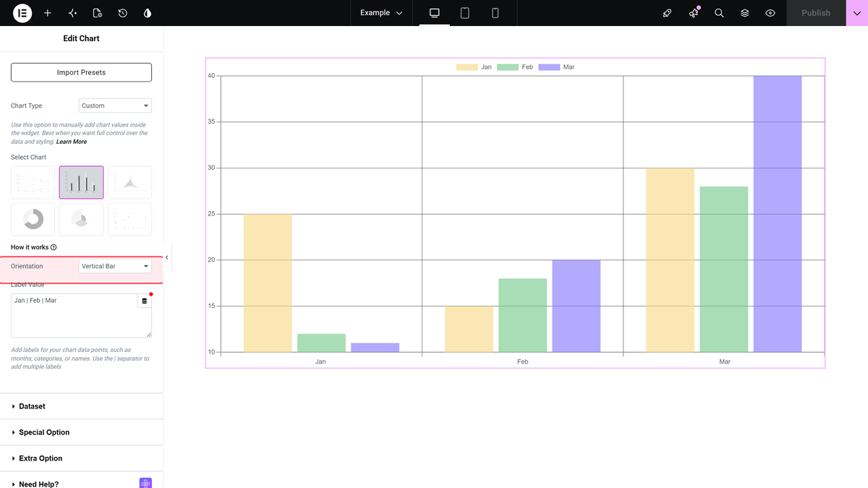Open the Orientation dropdown
The width and height of the screenshot is (868, 488).
[x=115, y=266]
